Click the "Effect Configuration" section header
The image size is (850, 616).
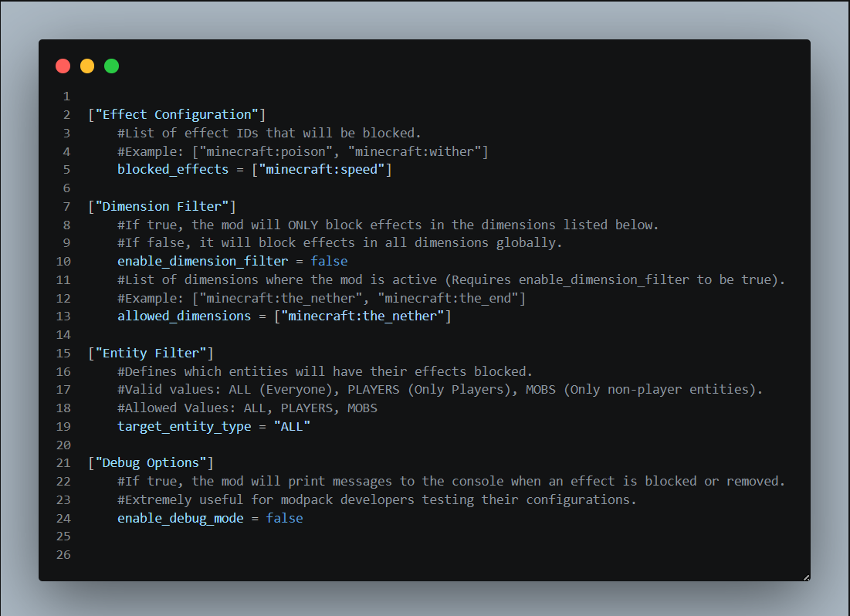click(x=177, y=115)
